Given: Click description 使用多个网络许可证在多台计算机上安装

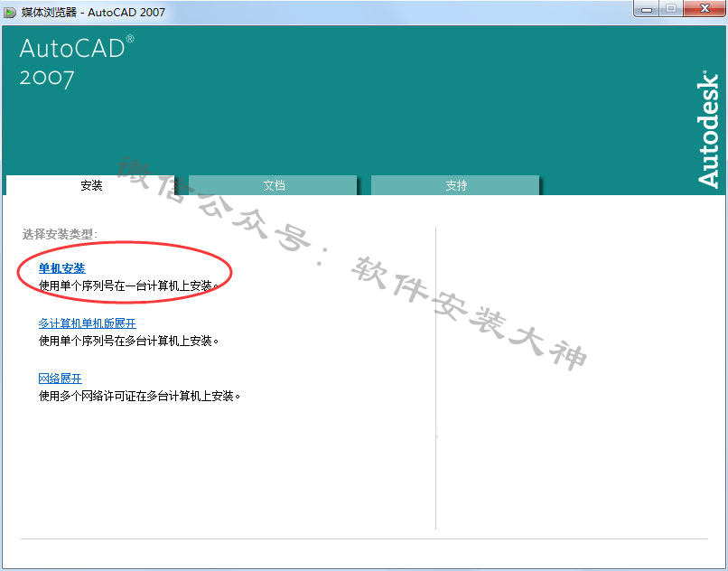Looking at the screenshot, I should tap(139, 397).
